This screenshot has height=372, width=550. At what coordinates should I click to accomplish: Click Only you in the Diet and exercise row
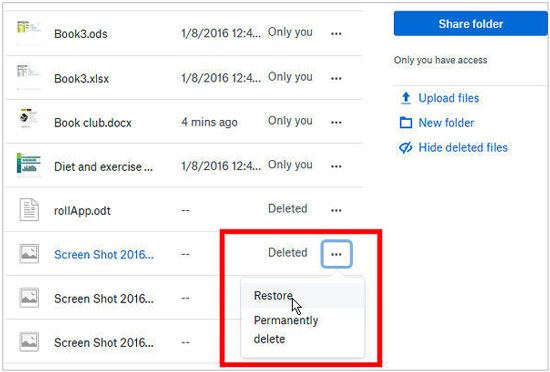tap(290, 164)
